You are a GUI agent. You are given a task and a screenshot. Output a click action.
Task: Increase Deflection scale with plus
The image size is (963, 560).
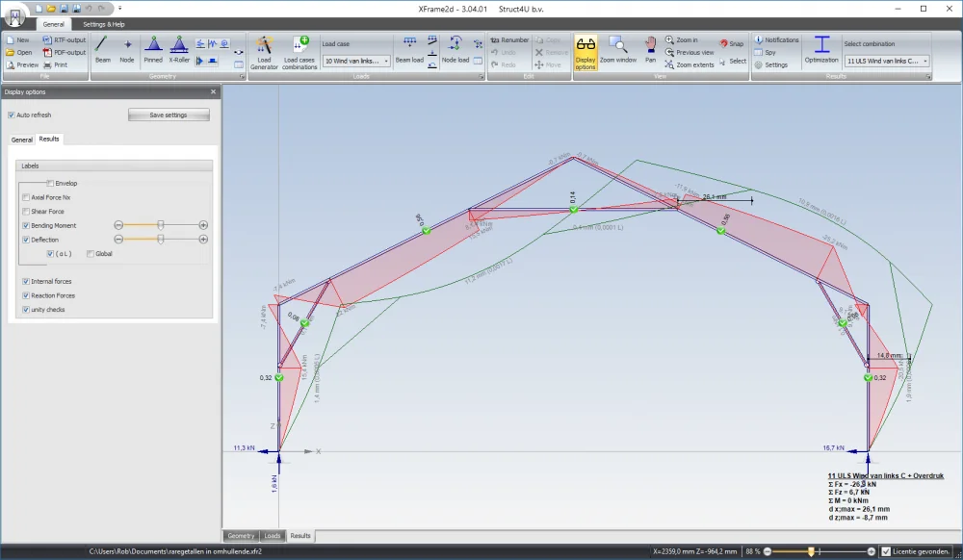click(203, 240)
